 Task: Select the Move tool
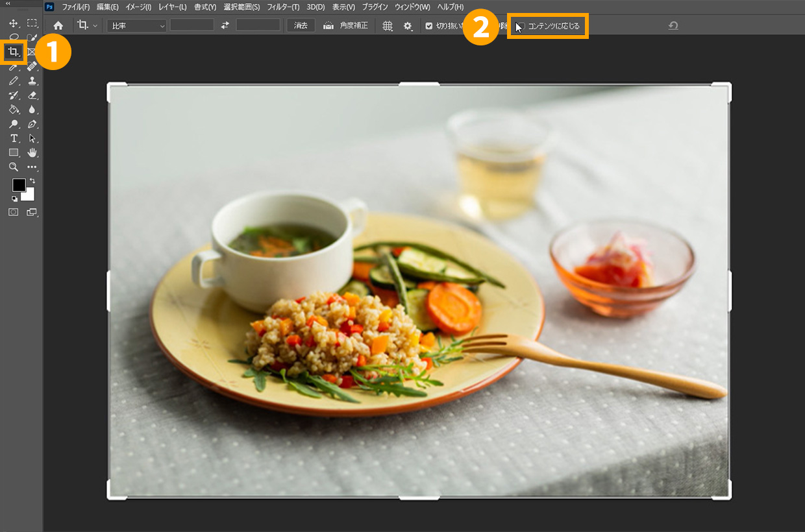pyautogui.click(x=13, y=23)
